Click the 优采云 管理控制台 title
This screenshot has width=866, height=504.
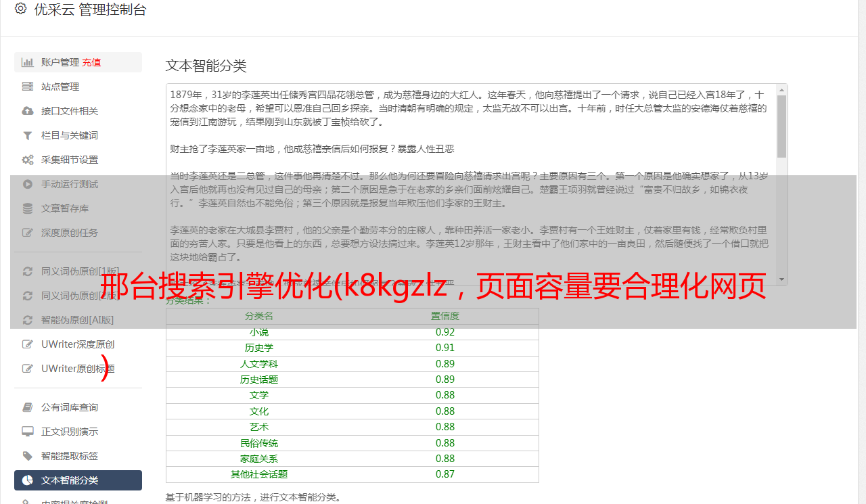tap(90, 9)
